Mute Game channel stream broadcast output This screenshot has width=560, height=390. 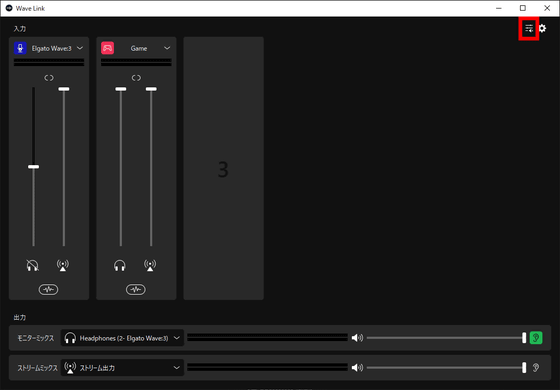coord(150,265)
